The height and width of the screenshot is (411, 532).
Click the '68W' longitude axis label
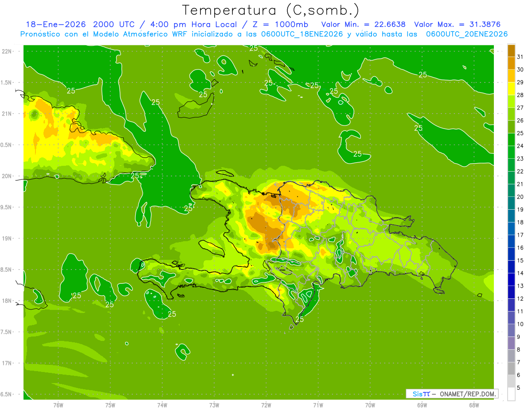pos(473,405)
